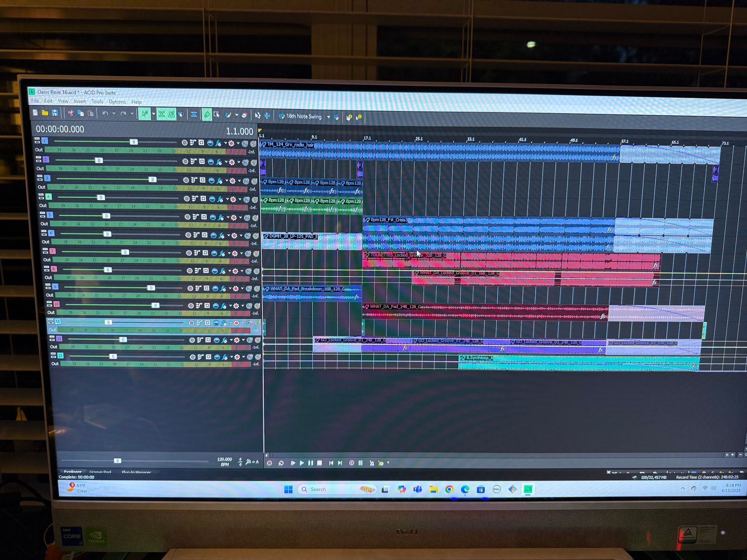Switch to the Groove Pool tab

(100, 472)
